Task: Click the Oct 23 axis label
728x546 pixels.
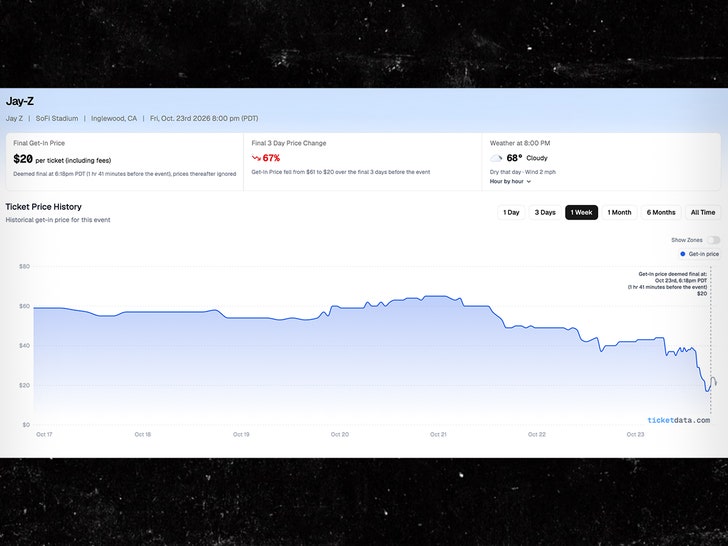Action: coord(635,435)
